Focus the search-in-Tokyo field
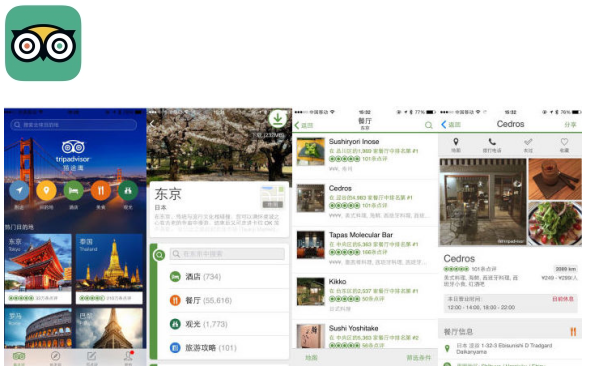The height and width of the screenshot is (387, 590). coord(227,254)
